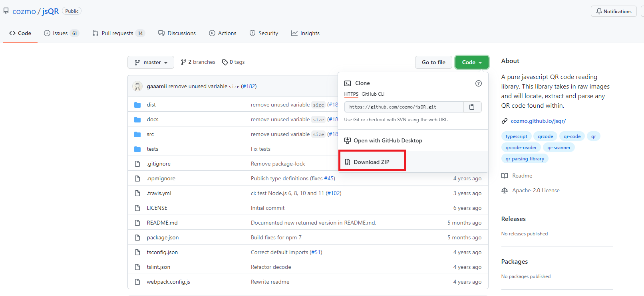The width and height of the screenshot is (644, 296).
Task: Click the Packages heading link
Action: [515, 262]
